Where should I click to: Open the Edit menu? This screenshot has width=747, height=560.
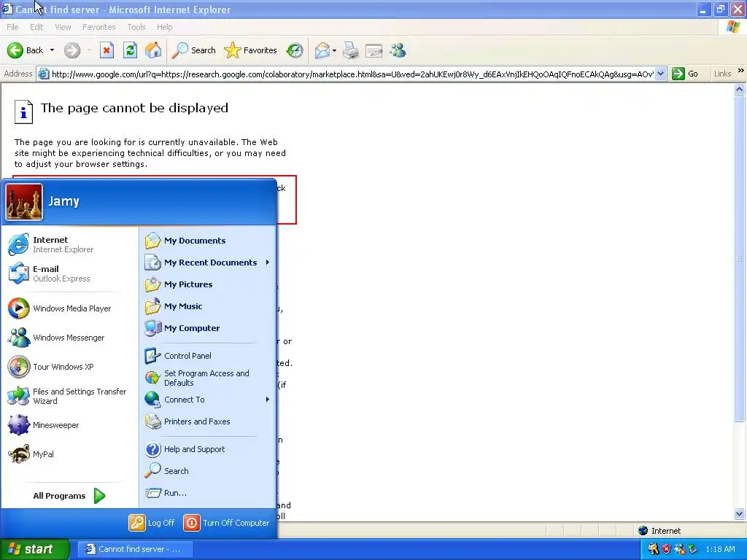point(36,27)
